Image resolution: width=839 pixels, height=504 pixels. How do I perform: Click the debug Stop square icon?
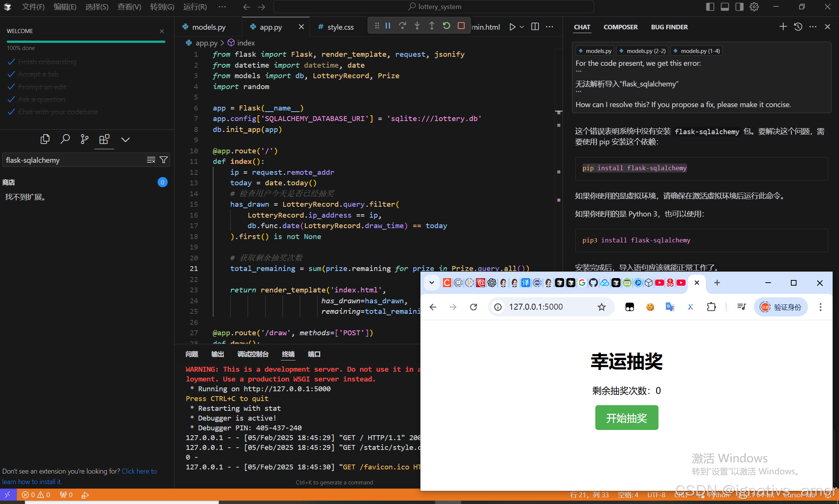461,26
